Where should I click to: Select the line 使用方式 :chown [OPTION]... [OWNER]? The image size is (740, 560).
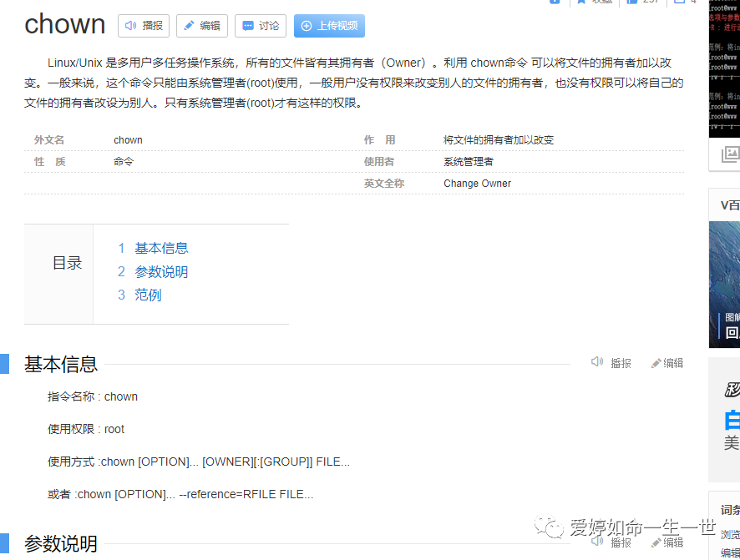pos(199,462)
